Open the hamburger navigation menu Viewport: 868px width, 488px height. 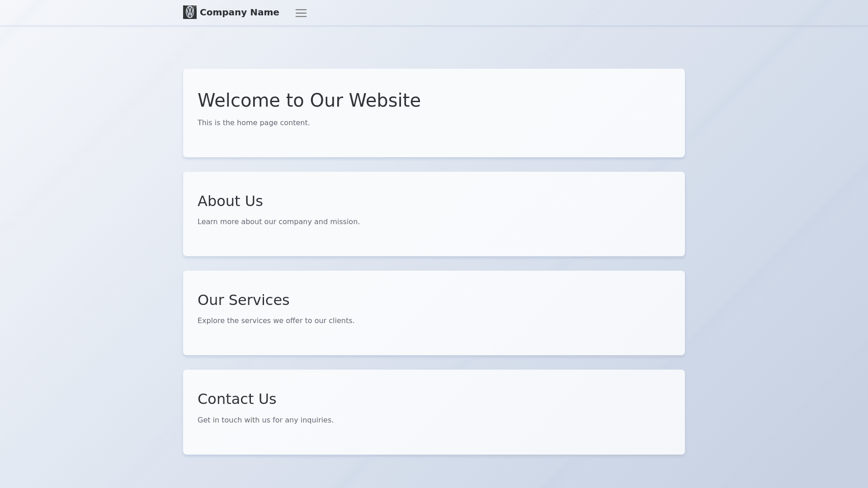pyautogui.click(x=301, y=13)
